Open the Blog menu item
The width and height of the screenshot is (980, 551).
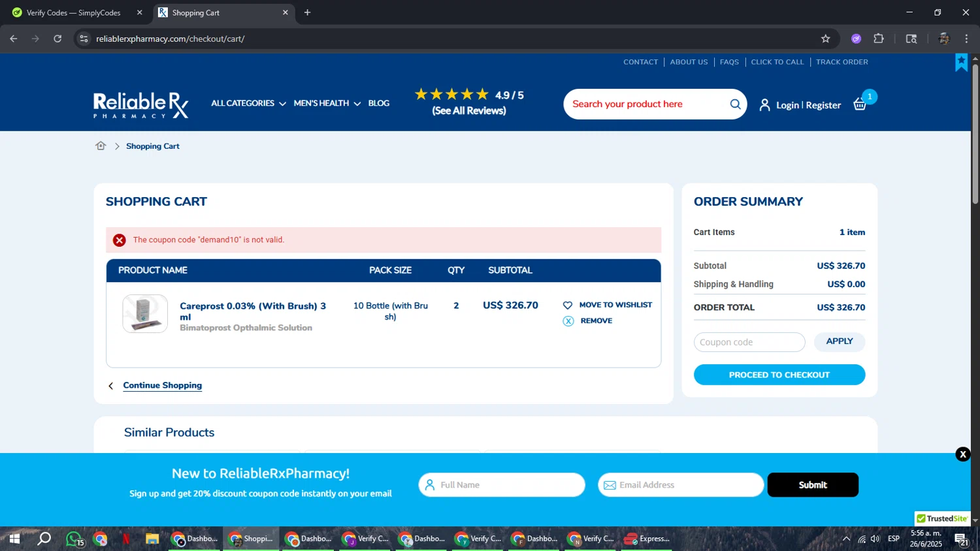coord(379,103)
